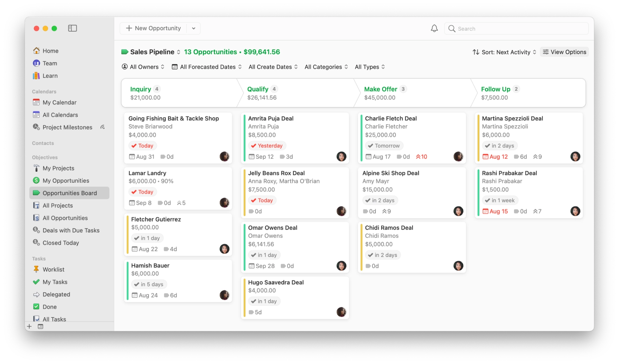Click the calendar icon at sidebar bottom

[40, 327]
